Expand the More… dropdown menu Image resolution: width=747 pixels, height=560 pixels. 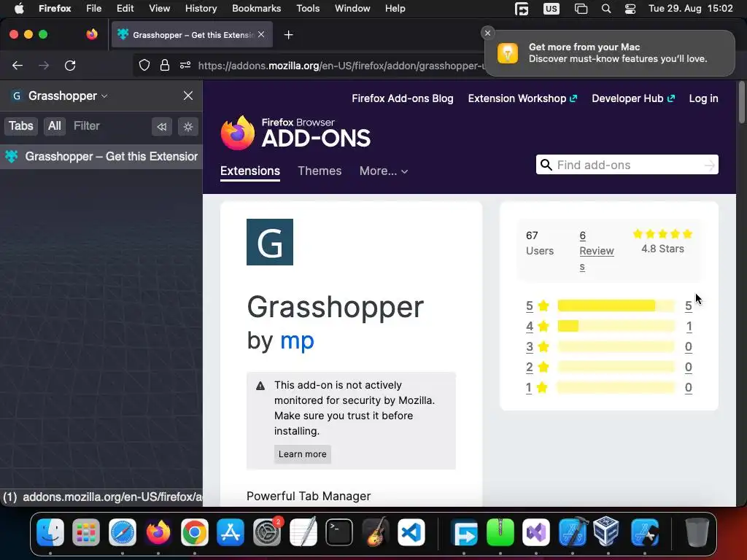[384, 171]
